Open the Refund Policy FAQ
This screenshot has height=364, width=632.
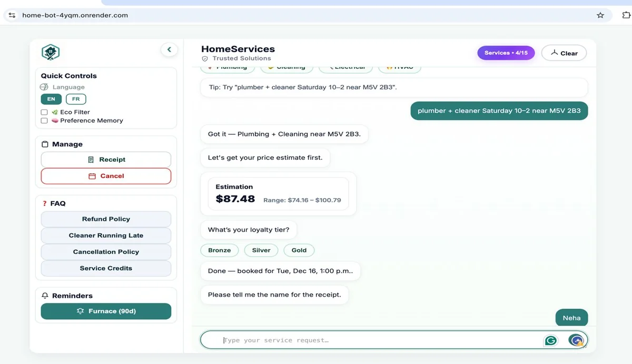tap(106, 219)
